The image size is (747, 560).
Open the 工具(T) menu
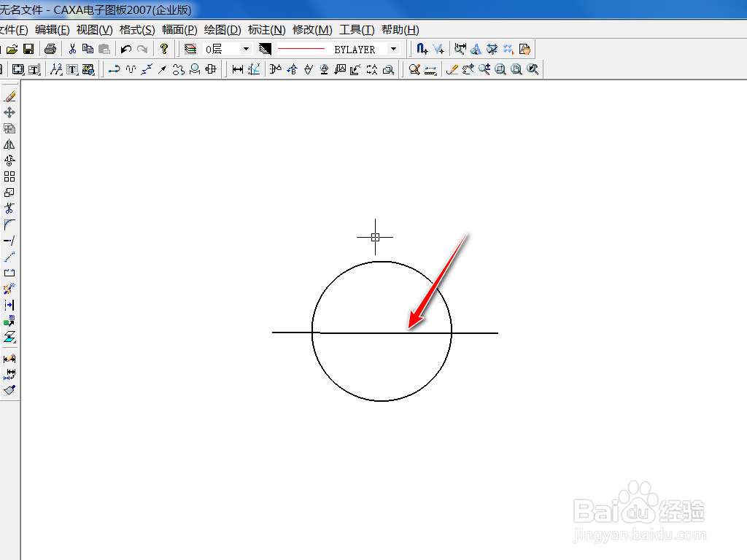click(357, 30)
